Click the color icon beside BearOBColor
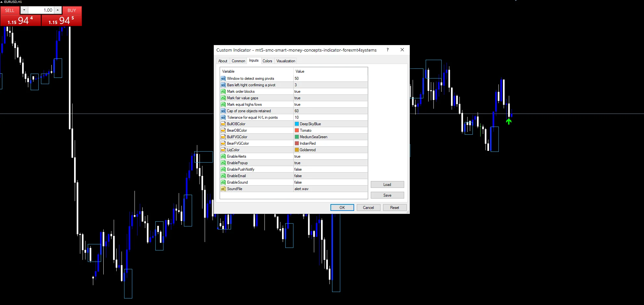This screenshot has height=305, width=644. (x=223, y=130)
